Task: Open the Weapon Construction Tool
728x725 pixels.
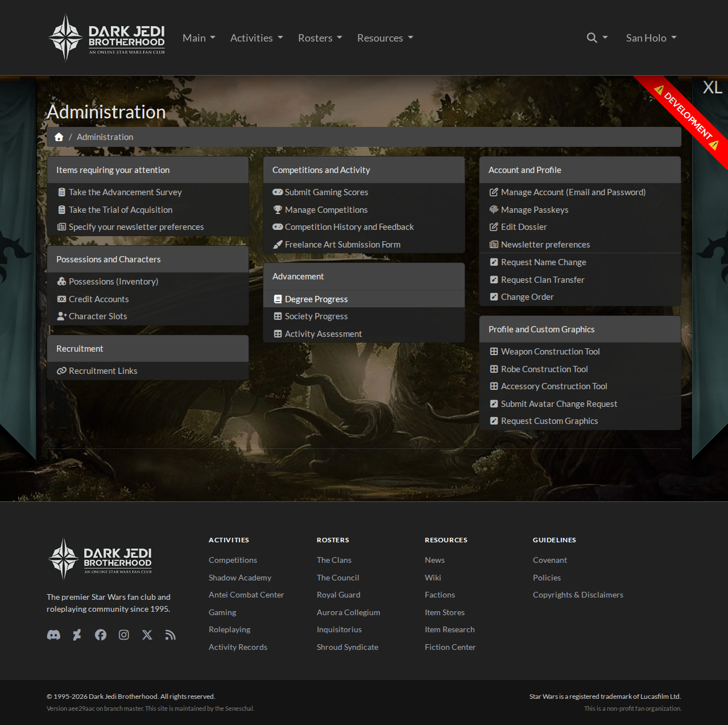Action: (x=550, y=352)
